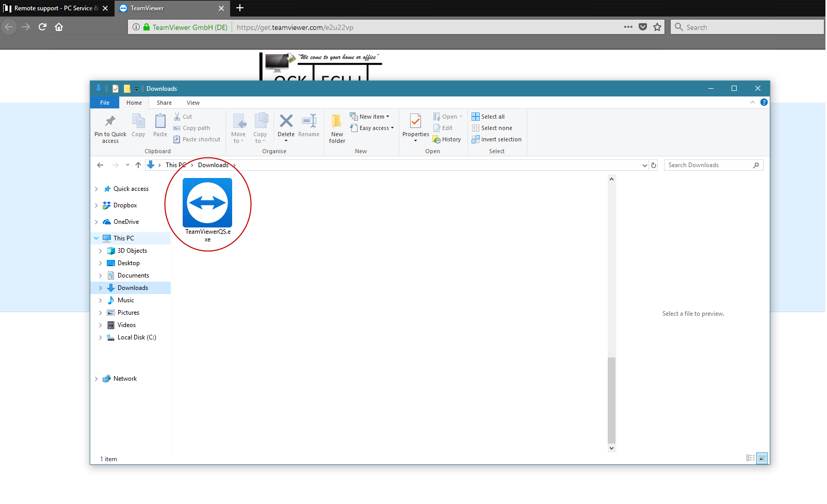This screenshot has width=827, height=504.
Task: Switch to the View ribbon tab
Action: click(x=193, y=103)
